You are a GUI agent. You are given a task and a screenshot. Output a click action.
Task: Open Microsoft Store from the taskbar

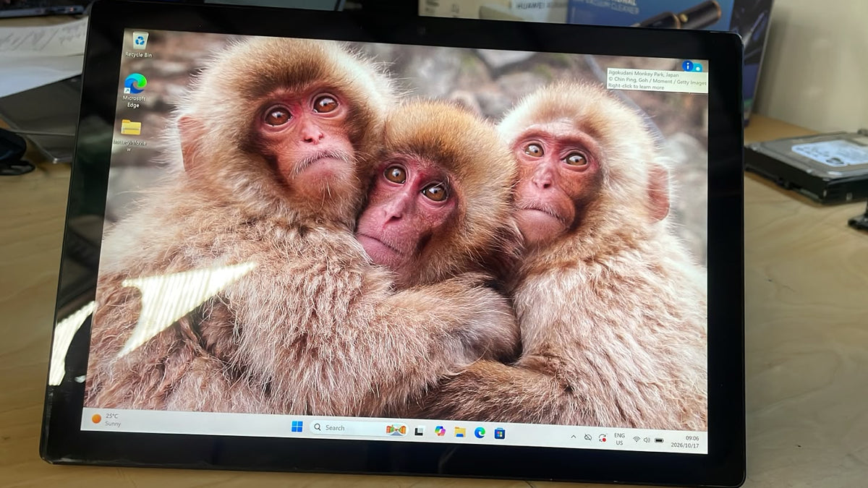point(499,434)
